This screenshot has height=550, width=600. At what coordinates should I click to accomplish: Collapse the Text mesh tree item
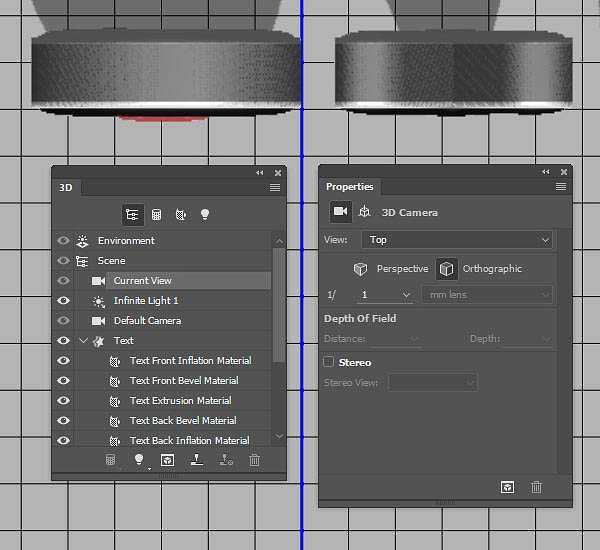(84, 341)
